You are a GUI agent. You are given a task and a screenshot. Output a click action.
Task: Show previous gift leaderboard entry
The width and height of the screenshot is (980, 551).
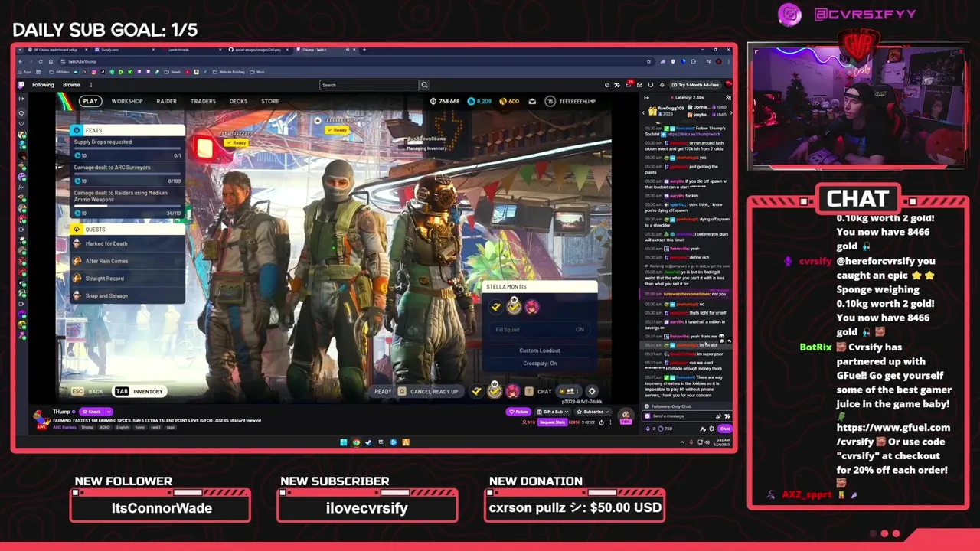643,113
